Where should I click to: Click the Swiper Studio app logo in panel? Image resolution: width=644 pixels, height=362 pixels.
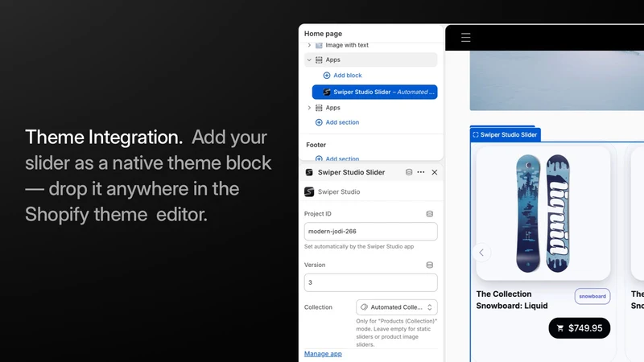click(x=309, y=191)
